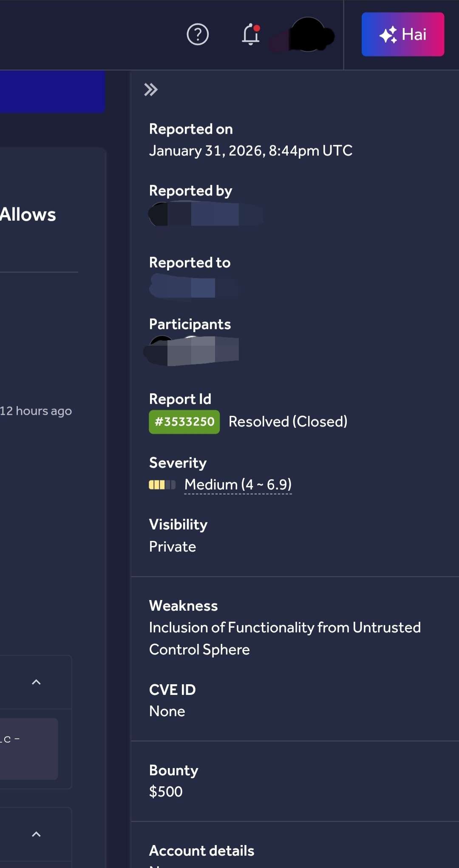
Task: Click the timestamp reading 12 hours ago
Action: 36,411
